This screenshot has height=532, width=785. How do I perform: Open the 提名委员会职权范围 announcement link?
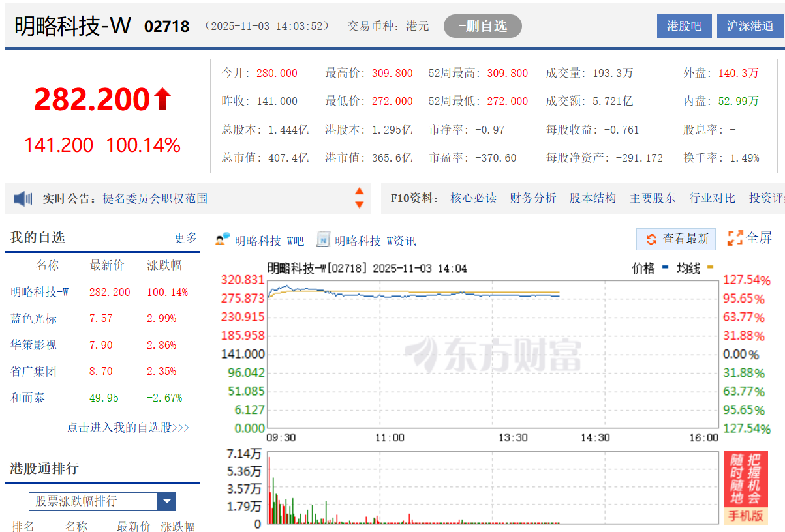pos(155,198)
